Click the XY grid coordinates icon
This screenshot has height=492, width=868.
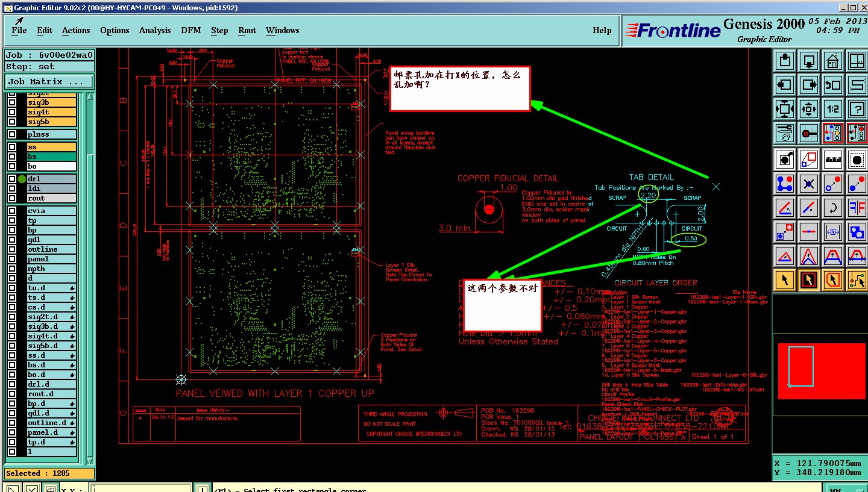click(857, 60)
